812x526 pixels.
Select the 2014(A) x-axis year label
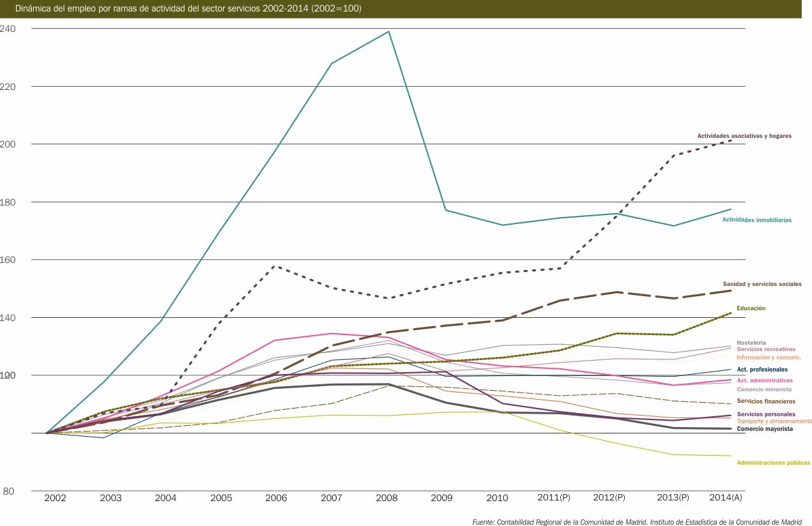(726, 497)
